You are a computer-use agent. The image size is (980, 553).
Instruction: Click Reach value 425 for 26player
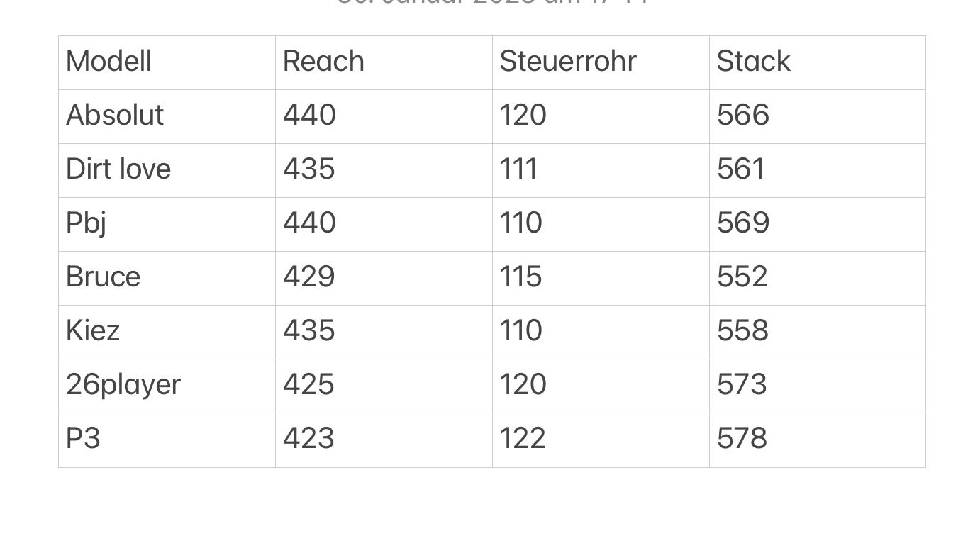(x=308, y=385)
